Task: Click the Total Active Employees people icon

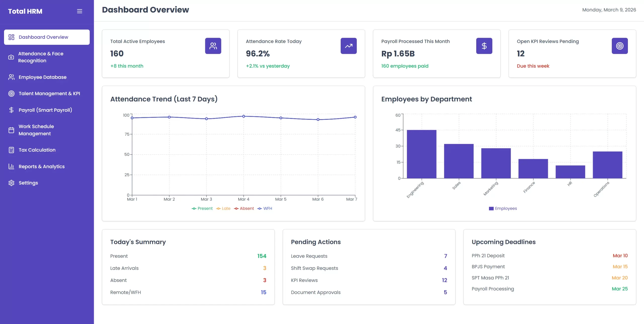Action: (x=213, y=46)
